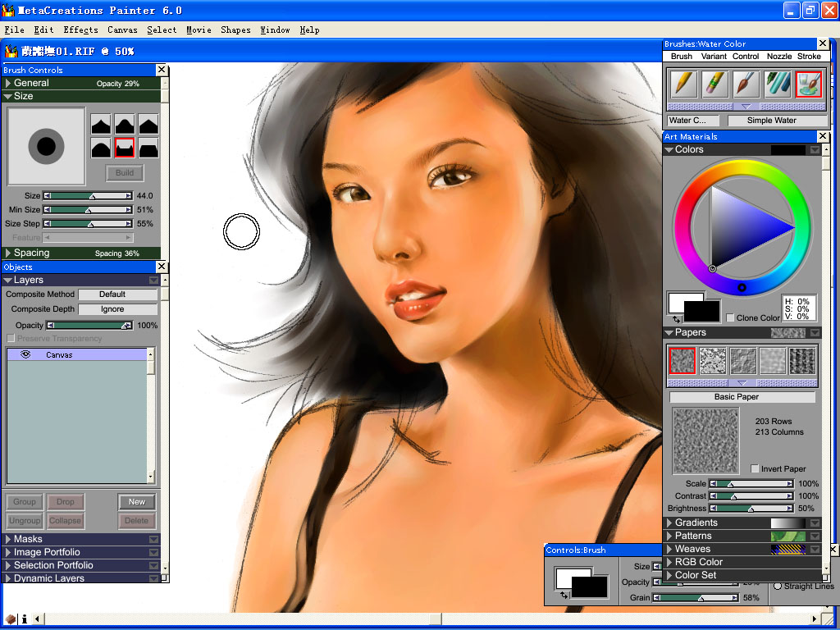Close the Objects palette
Viewport: 840px width, 630px height.
pyautogui.click(x=162, y=267)
